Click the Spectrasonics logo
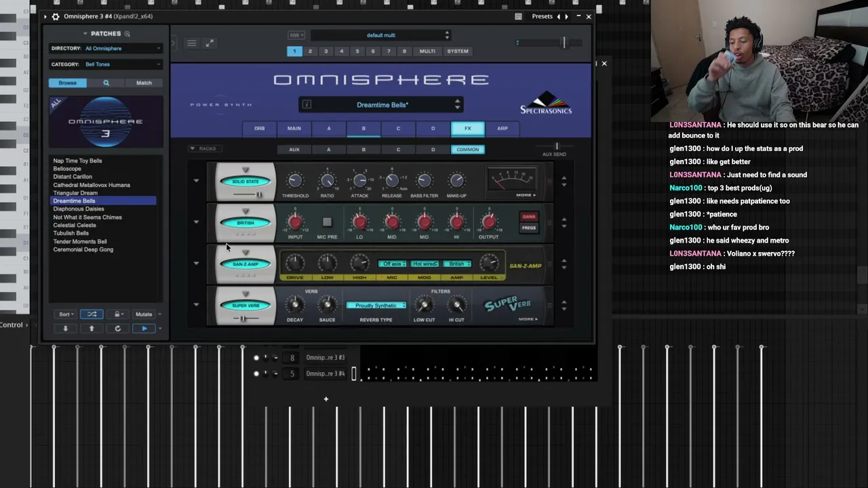 tap(546, 103)
